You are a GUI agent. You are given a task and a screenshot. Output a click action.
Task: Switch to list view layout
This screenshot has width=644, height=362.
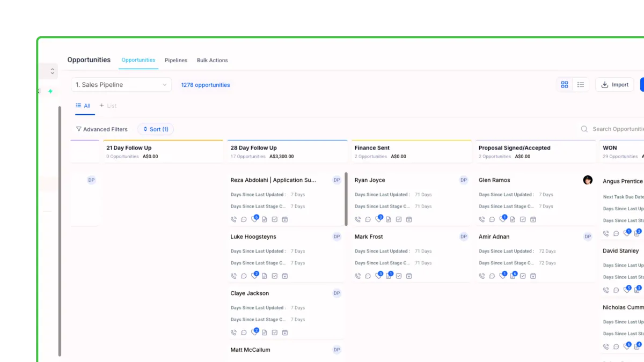(x=581, y=85)
